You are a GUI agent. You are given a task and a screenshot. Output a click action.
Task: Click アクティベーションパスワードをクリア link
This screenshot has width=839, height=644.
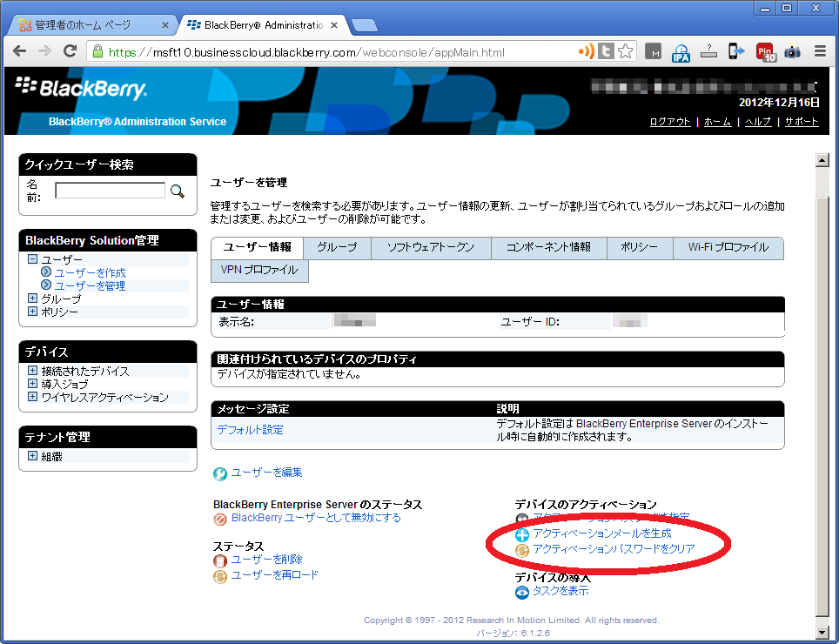point(614,549)
